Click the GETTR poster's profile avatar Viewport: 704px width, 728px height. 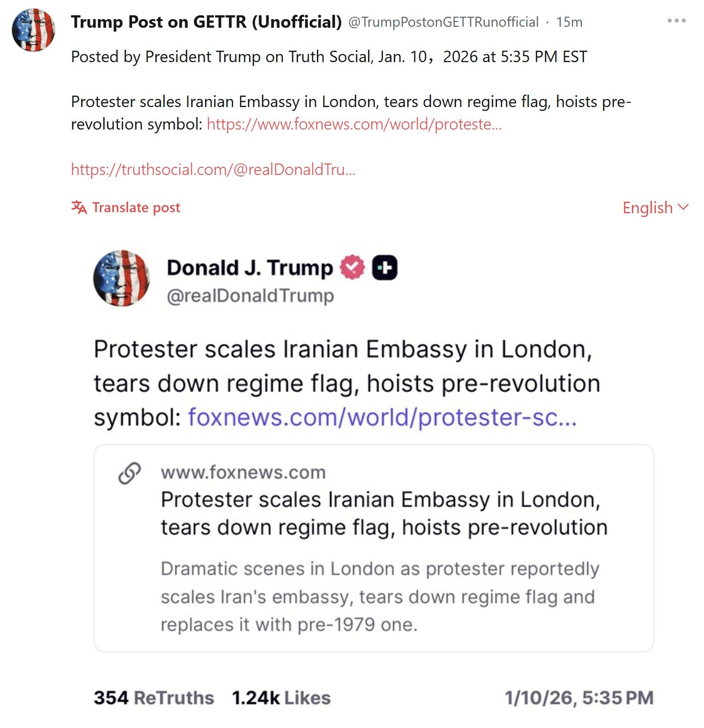33,30
